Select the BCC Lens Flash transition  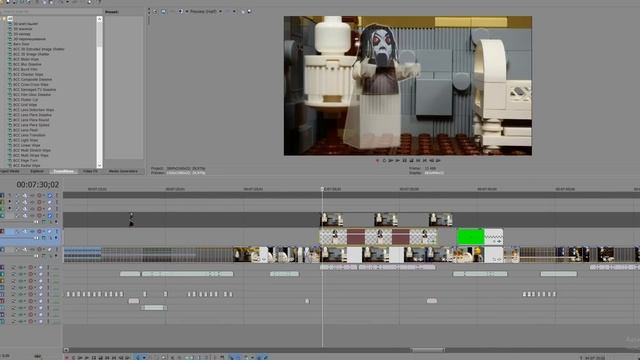click(25, 130)
